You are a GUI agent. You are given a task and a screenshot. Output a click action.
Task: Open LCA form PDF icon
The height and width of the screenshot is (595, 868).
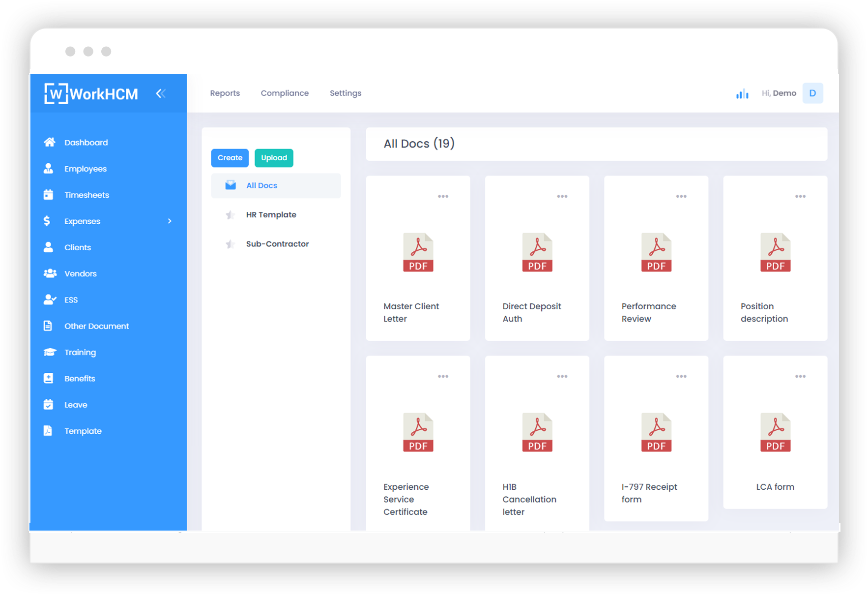775,432
